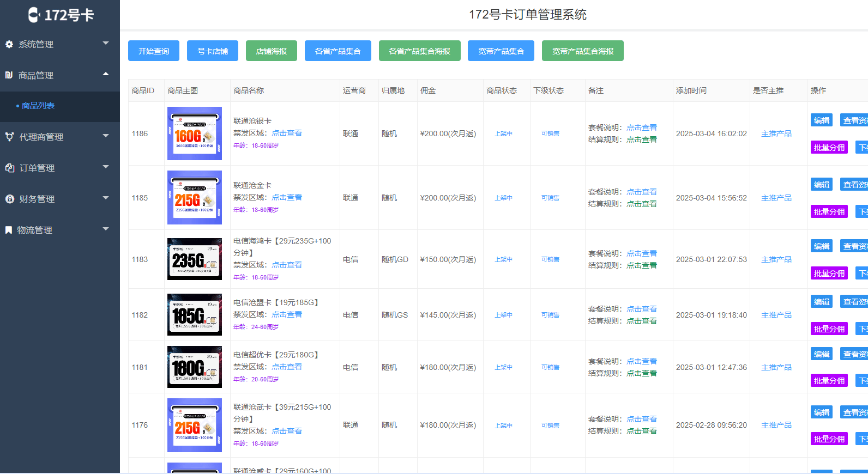
Task: Click the 号卡店铺 button
Action: pyautogui.click(x=213, y=51)
